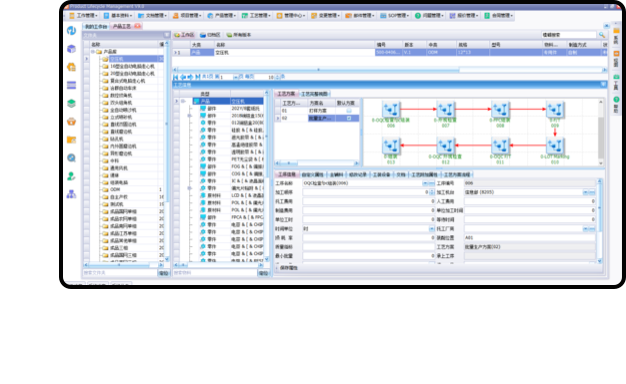This screenshot has height=384, width=626.
Task: Switch to 归档区 tab
Action: (x=210, y=35)
